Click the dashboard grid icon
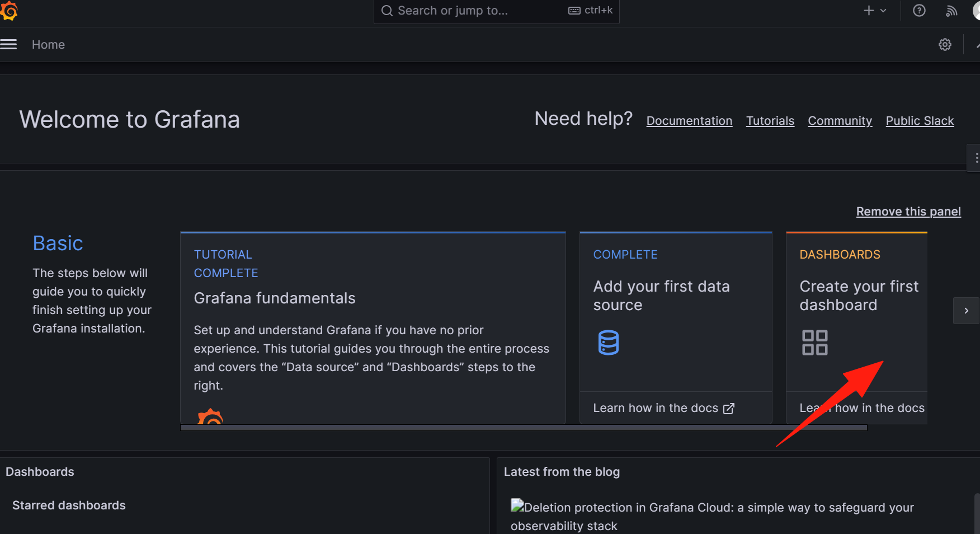 click(814, 343)
